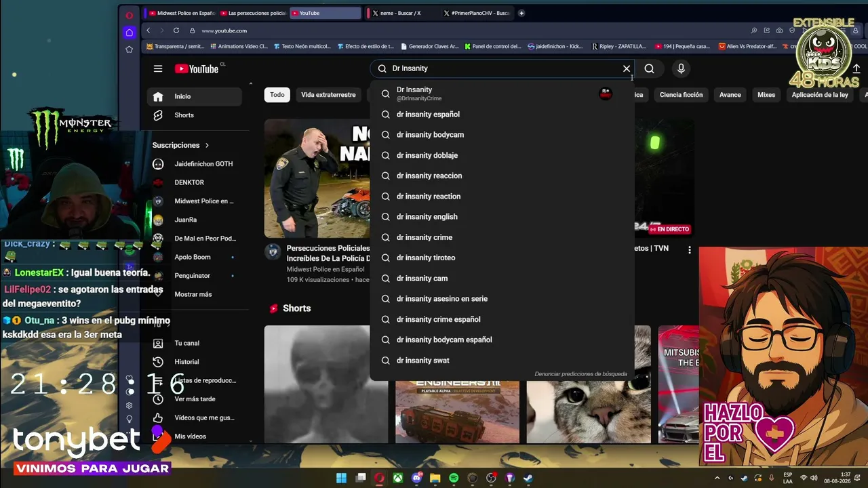Choose suggestion 'dr insanity español'
This screenshot has width=868, height=488.
[x=502, y=115]
